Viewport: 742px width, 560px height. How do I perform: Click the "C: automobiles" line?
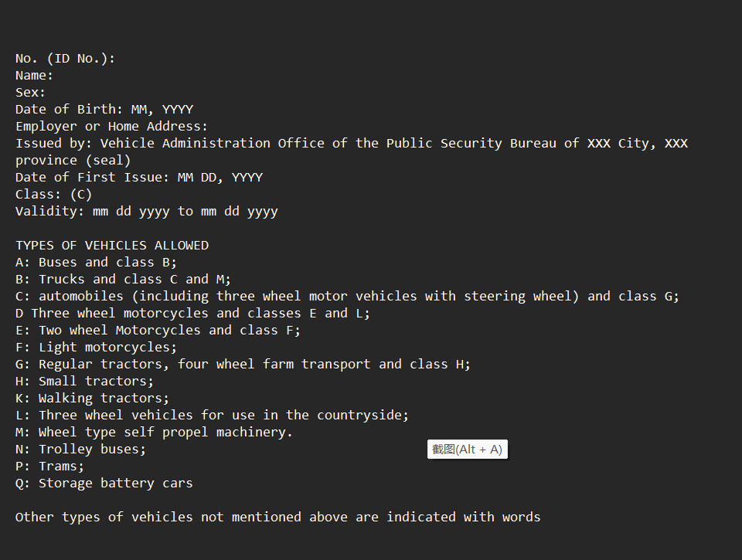(348, 297)
